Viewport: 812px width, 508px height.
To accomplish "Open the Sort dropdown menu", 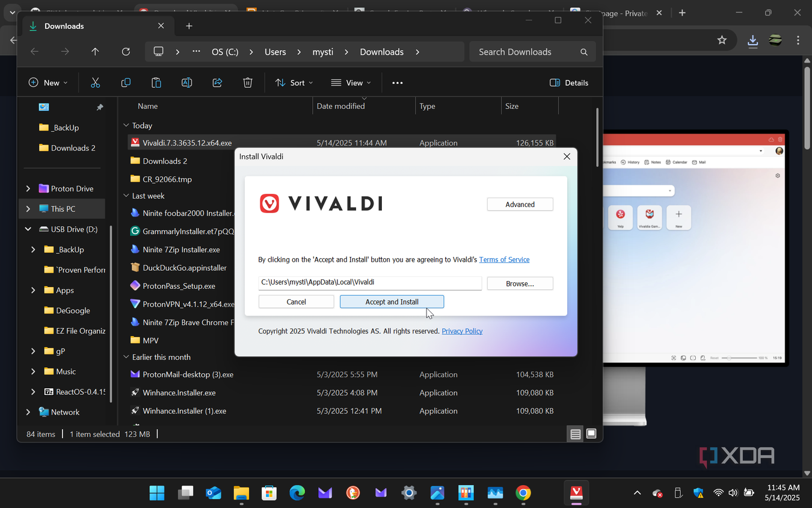I will 294,82.
